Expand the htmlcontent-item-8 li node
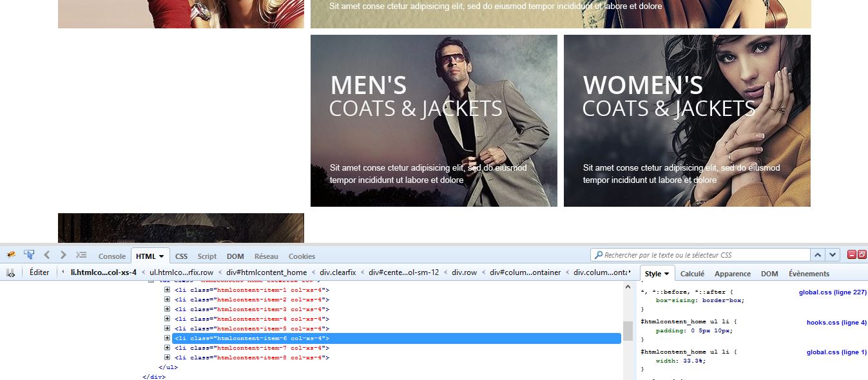Screen dimensions: 868x380 pos(167,357)
